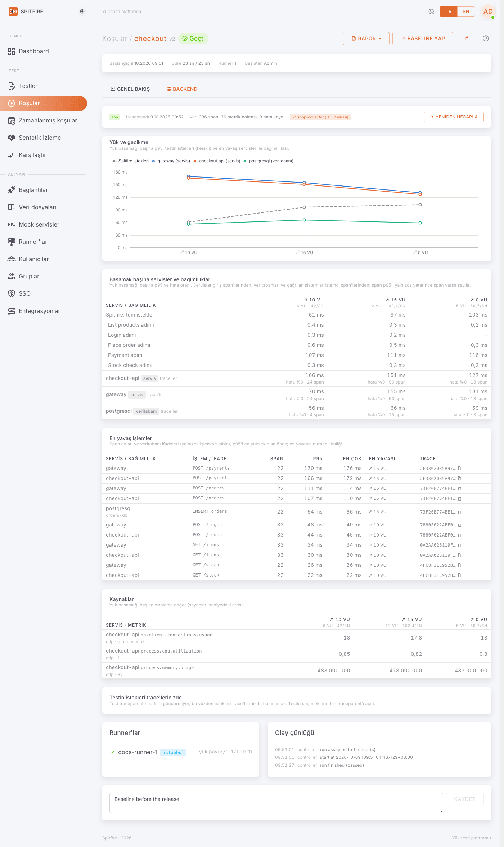Toggle dark mode moon icon
The width and height of the screenshot is (504, 847).
click(431, 12)
